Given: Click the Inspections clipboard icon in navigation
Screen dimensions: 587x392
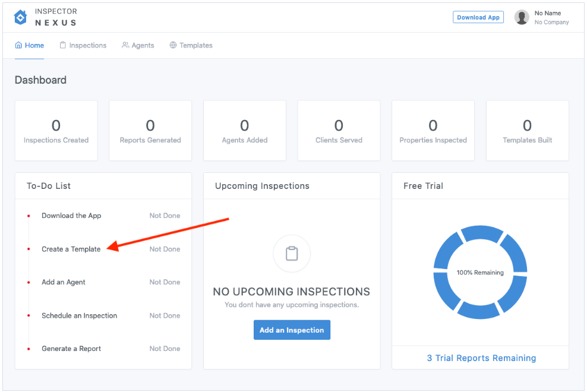Looking at the screenshot, I should [63, 45].
